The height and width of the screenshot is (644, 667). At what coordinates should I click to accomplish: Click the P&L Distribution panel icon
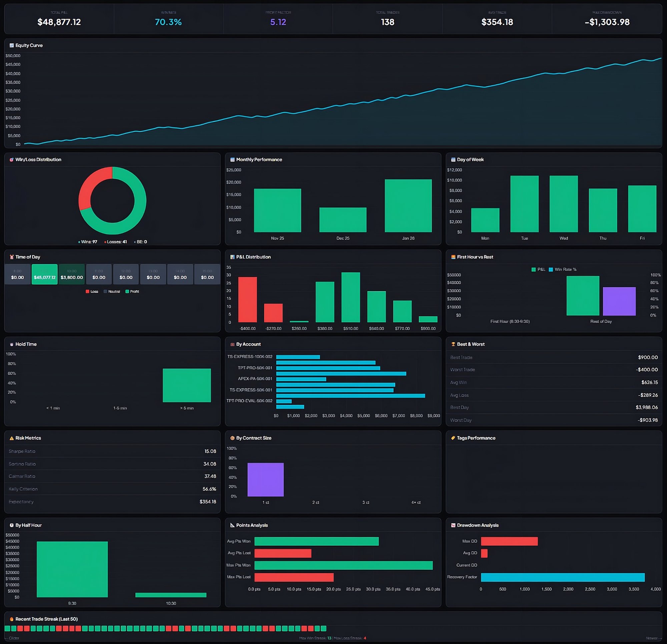pos(233,257)
